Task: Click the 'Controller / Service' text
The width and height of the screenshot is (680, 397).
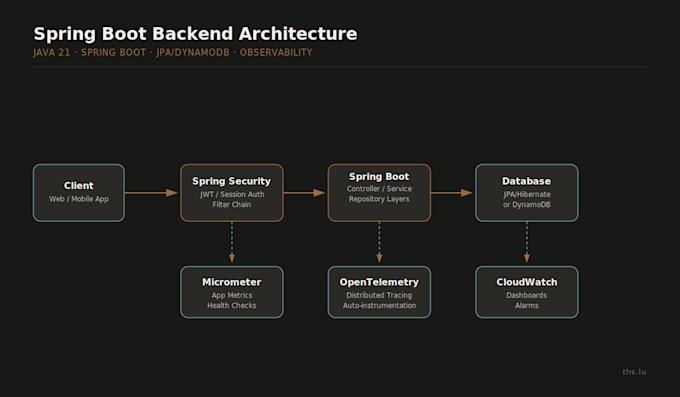Action: coord(379,189)
